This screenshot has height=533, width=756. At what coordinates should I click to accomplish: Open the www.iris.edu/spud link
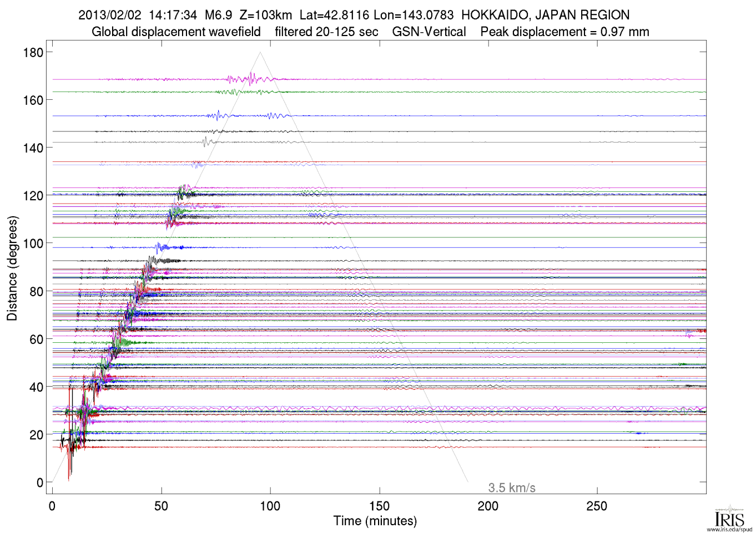pyautogui.click(x=729, y=530)
